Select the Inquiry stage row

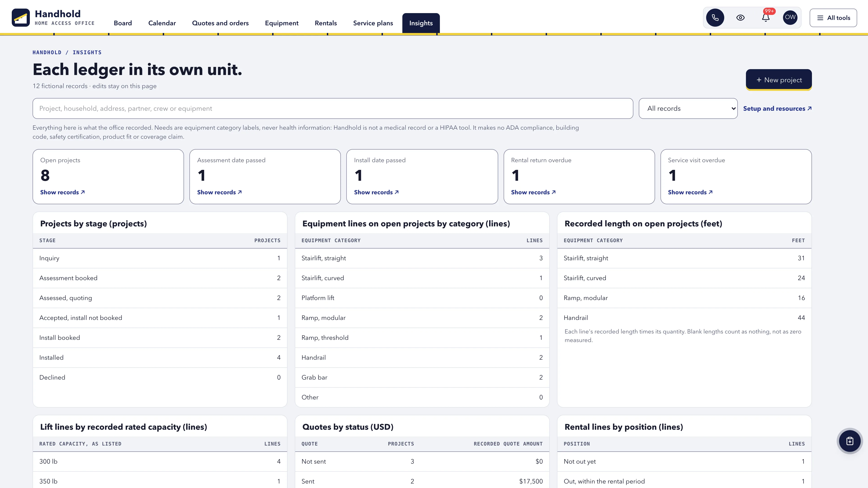[160, 258]
